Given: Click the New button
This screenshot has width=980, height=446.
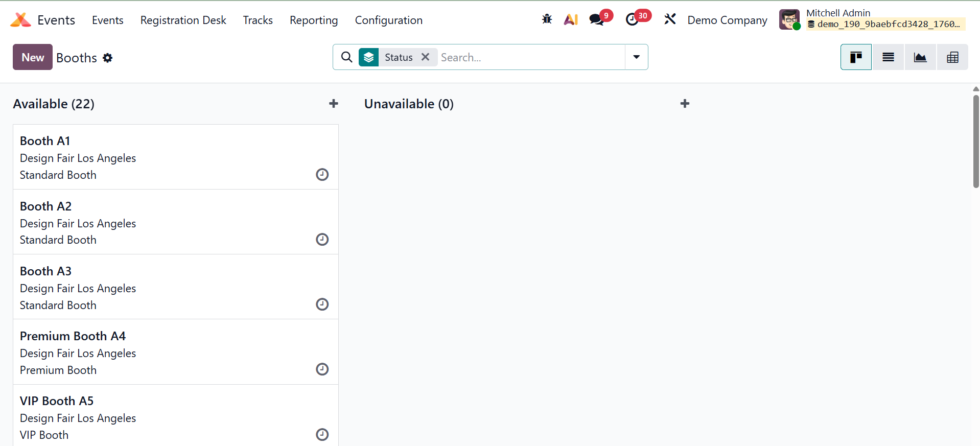Looking at the screenshot, I should (33, 57).
